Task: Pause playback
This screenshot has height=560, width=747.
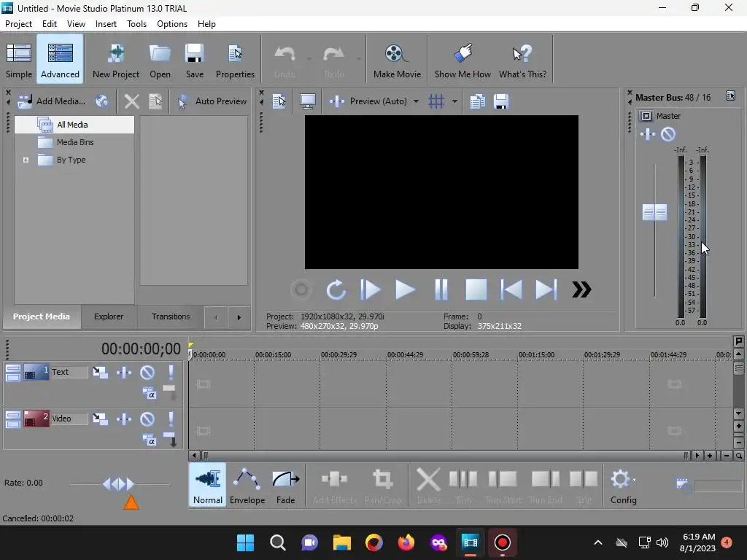Action: (441, 289)
